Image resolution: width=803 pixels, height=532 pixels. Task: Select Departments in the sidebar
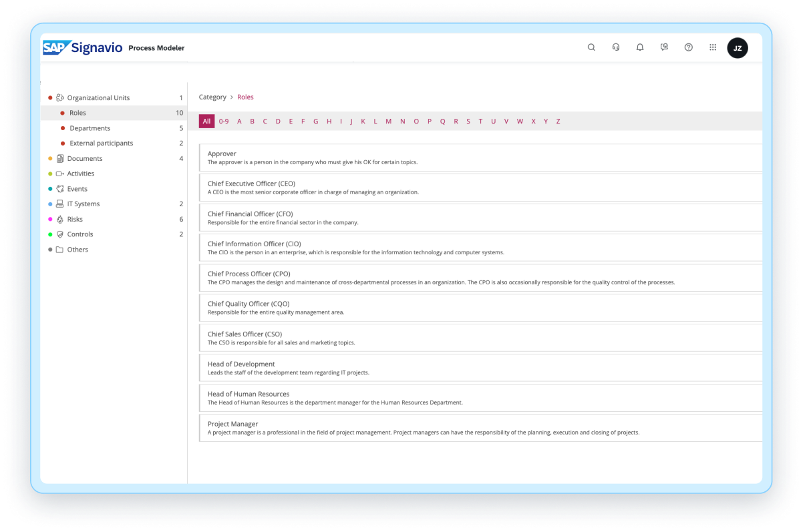point(90,128)
